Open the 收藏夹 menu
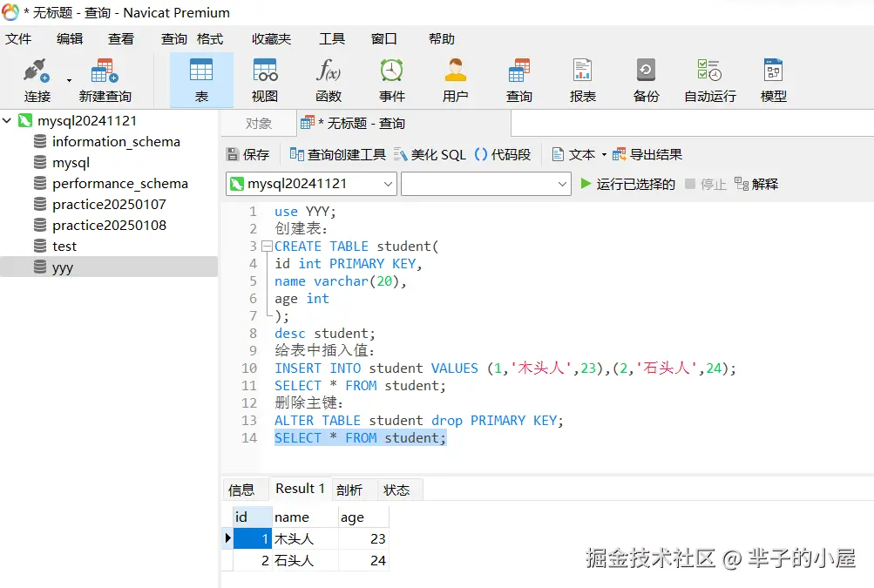 click(272, 39)
